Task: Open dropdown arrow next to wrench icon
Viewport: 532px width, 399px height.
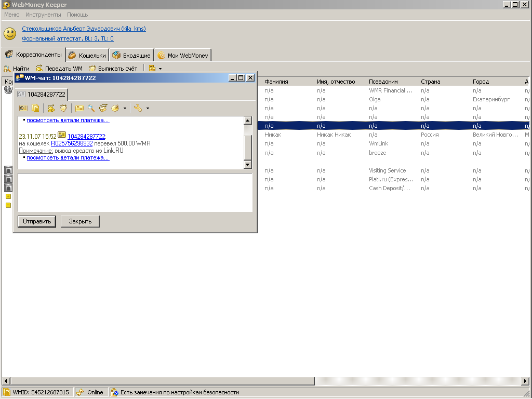Action: click(x=148, y=109)
